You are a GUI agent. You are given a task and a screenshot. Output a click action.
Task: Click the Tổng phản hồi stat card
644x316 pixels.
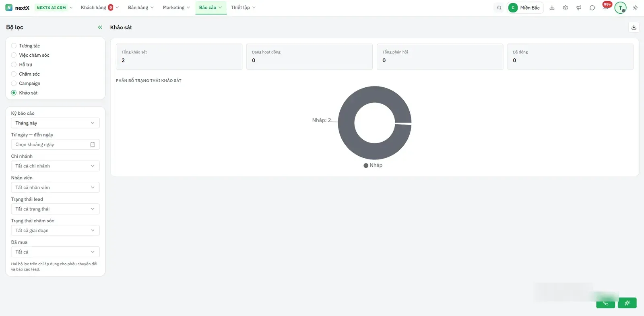440,57
